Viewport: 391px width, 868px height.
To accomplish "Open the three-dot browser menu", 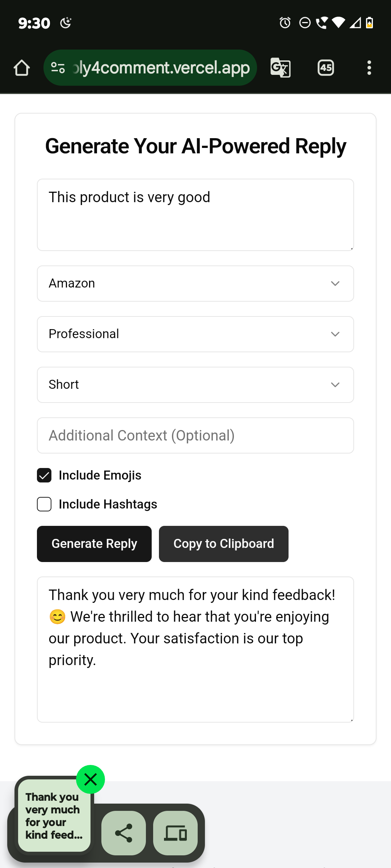I will pyautogui.click(x=369, y=68).
